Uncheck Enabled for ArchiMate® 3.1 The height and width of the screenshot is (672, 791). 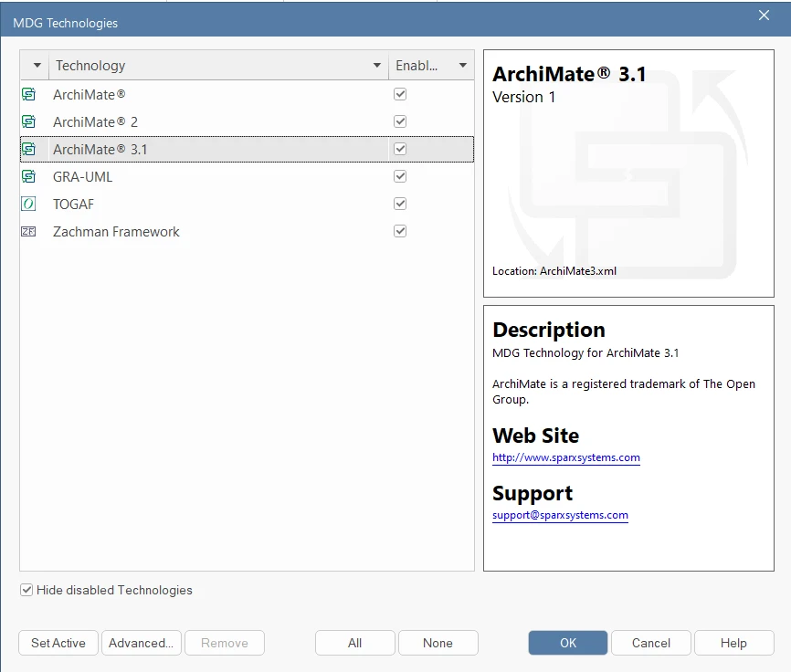(400, 149)
